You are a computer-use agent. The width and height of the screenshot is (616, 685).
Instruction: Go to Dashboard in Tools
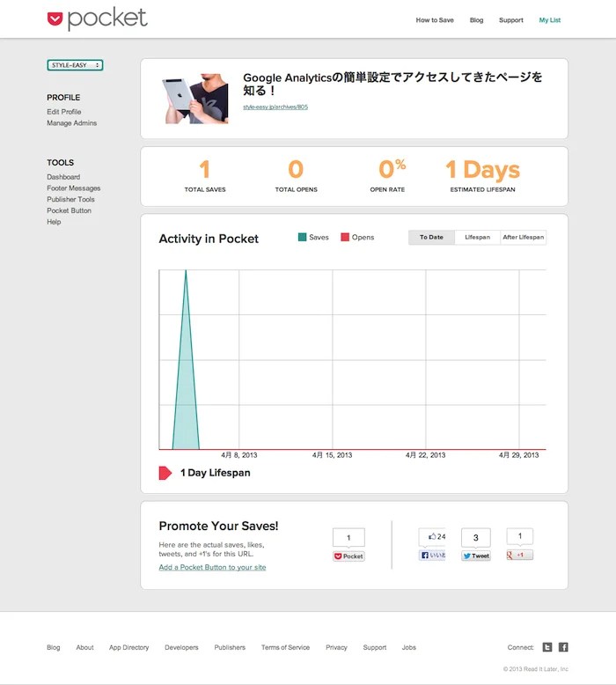pos(63,177)
